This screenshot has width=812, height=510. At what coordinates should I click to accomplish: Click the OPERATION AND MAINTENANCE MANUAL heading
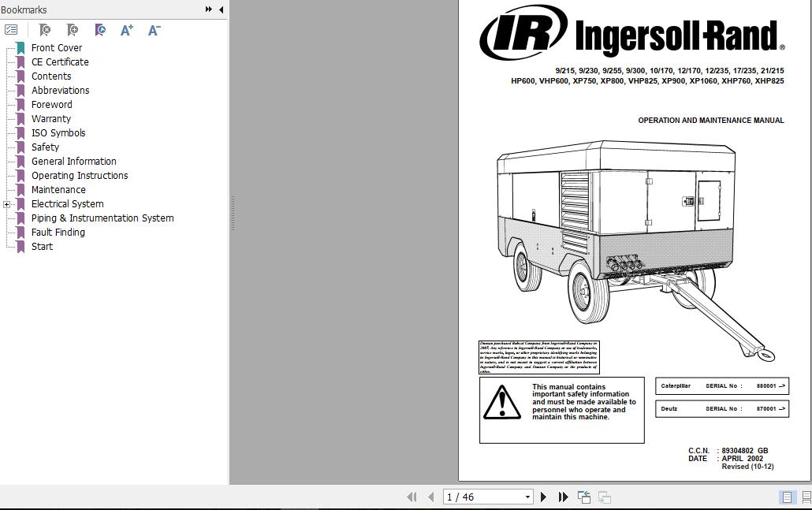point(710,120)
